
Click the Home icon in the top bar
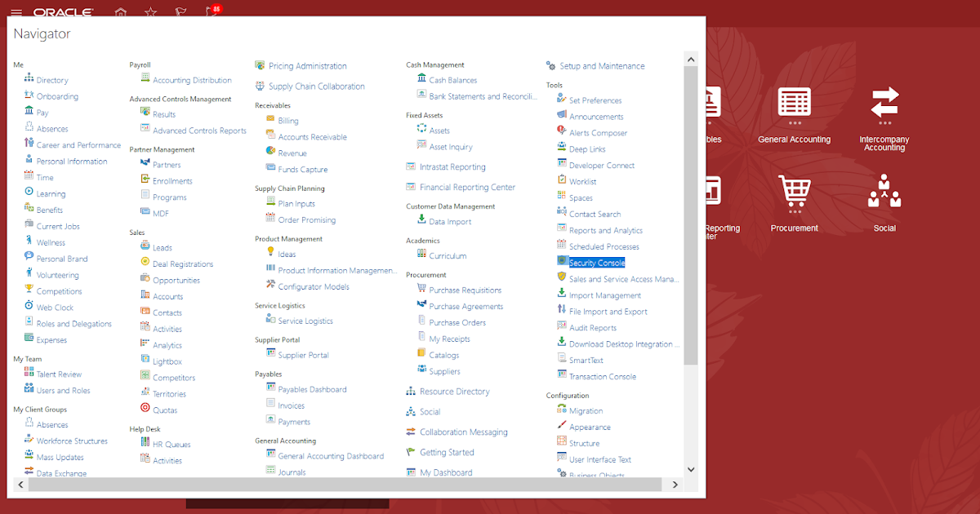119,11
